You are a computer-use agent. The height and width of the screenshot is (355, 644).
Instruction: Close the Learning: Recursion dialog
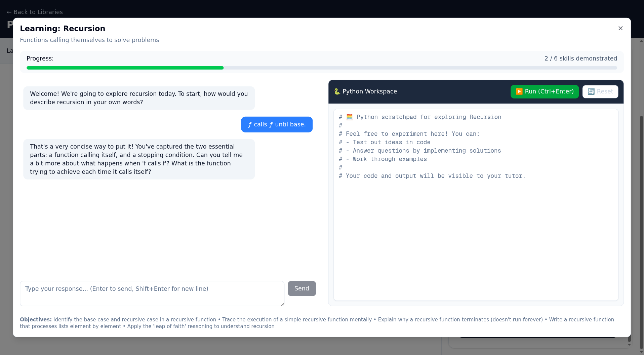click(620, 28)
